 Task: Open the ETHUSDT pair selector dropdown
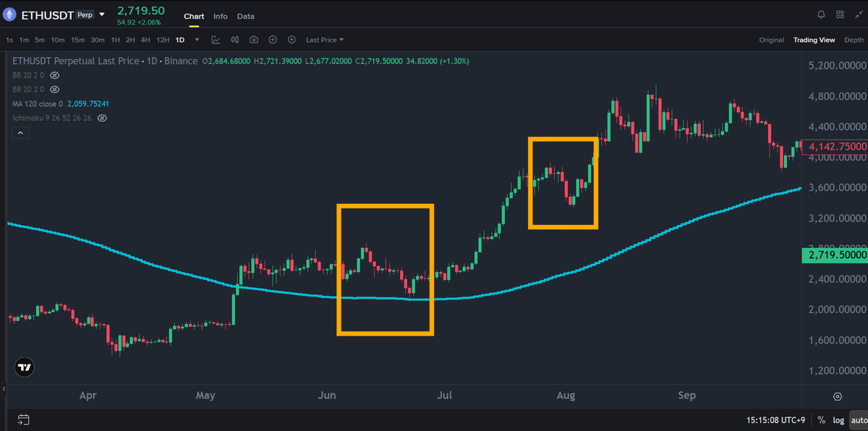click(x=102, y=14)
